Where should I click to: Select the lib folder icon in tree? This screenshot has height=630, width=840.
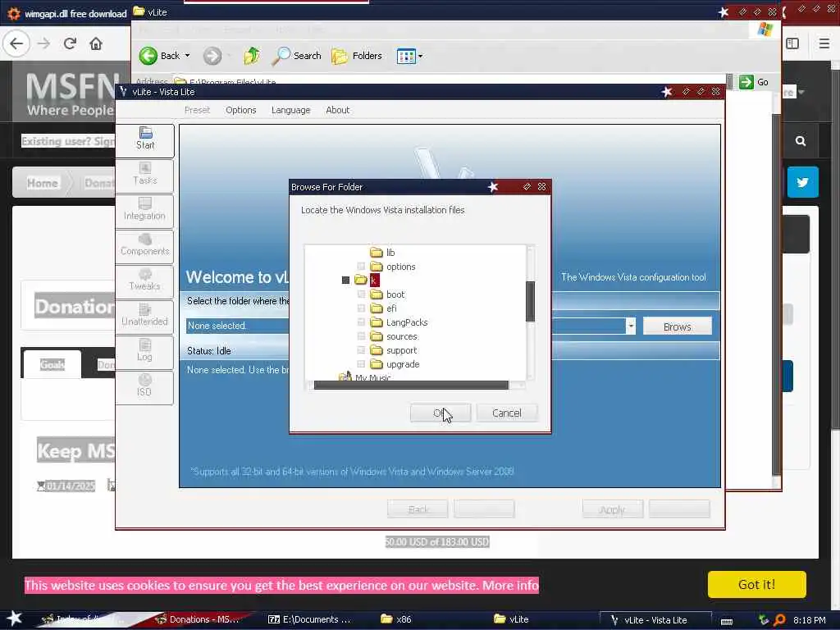point(377,253)
